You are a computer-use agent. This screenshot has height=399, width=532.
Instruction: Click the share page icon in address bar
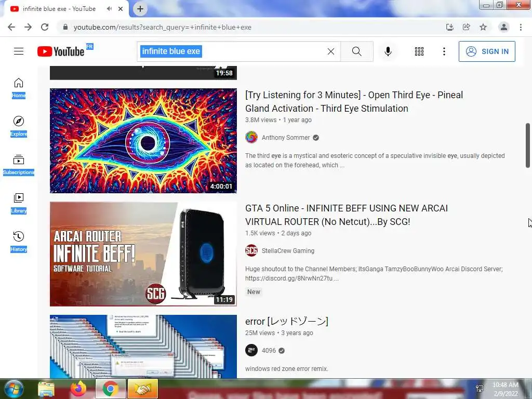click(466, 27)
